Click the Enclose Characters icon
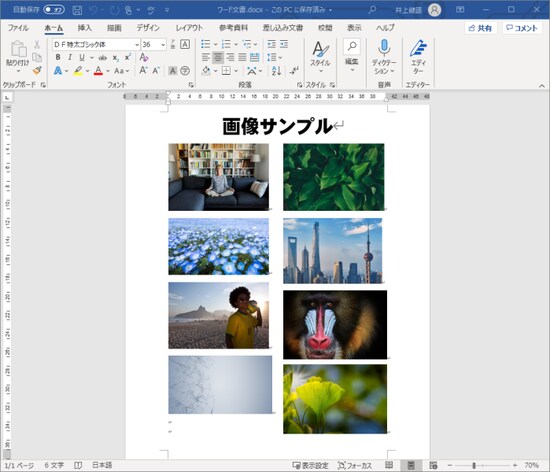Image resolution: width=550 pixels, height=472 pixels. click(185, 71)
